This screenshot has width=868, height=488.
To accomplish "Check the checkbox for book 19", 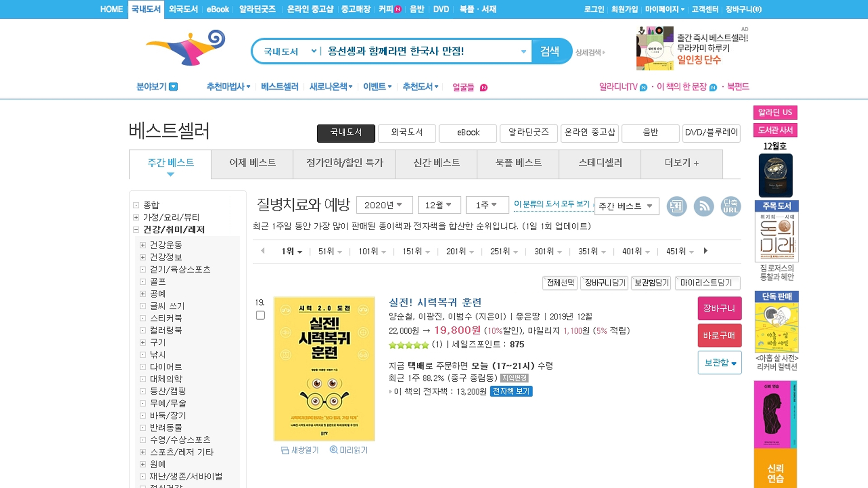I will coord(260,315).
